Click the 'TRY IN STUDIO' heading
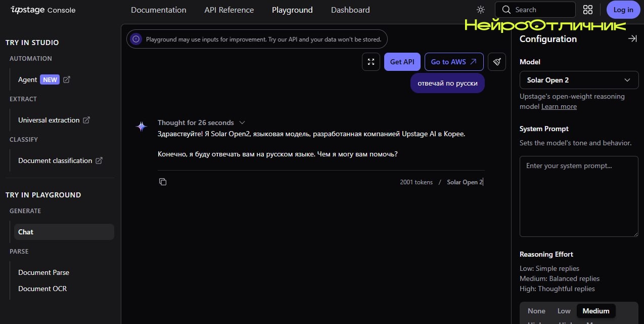This screenshot has width=644, height=324. point(32,43)
